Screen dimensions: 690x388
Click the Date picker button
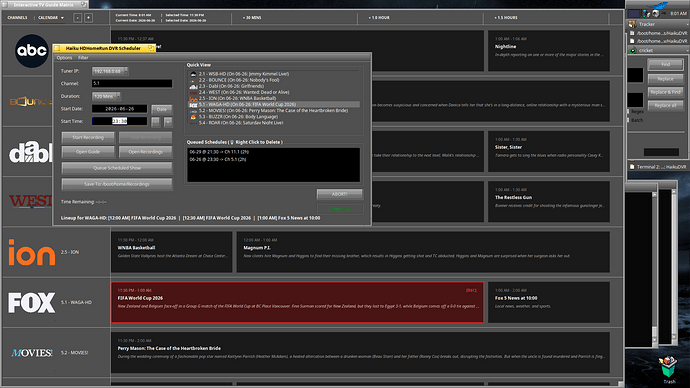161,109
